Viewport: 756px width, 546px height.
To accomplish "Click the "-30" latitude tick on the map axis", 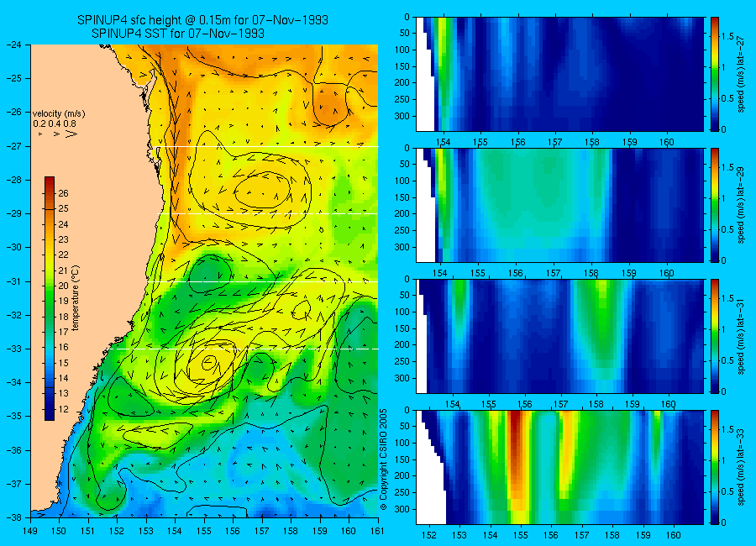I will pyautogui.click(x=14, y=247).
